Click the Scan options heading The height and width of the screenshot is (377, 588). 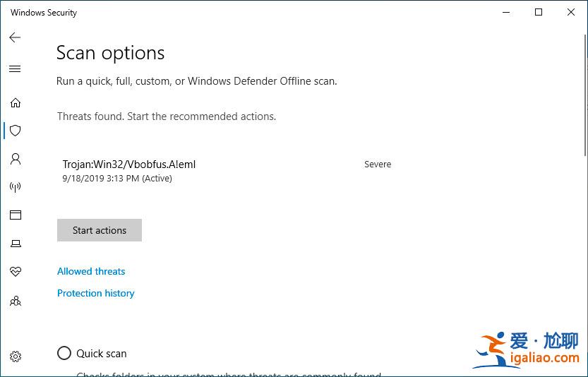pos(110,53)
